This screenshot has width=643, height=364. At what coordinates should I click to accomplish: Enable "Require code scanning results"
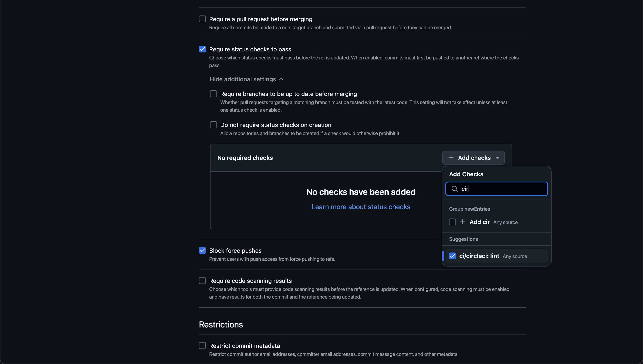(x=202, y=281)
